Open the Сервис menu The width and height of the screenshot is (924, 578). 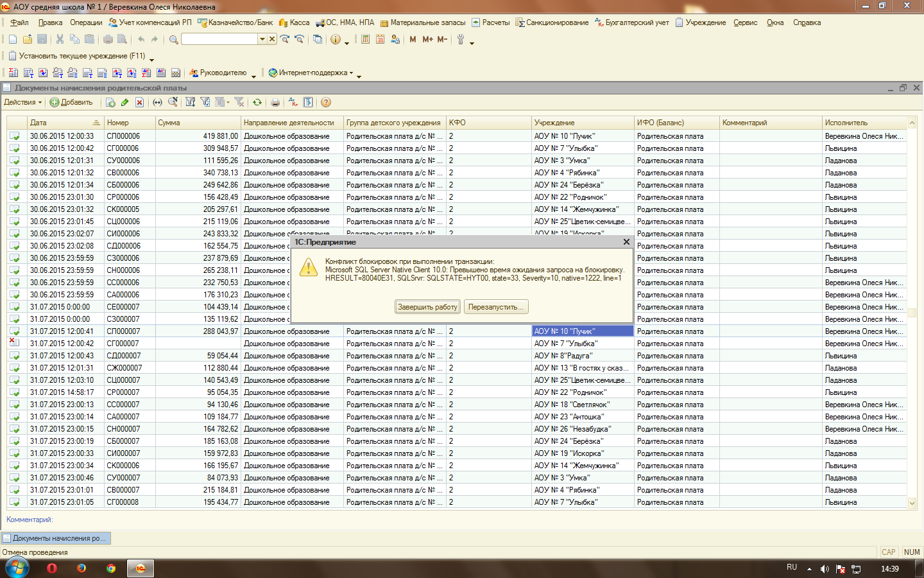click(x=745, y=22)
